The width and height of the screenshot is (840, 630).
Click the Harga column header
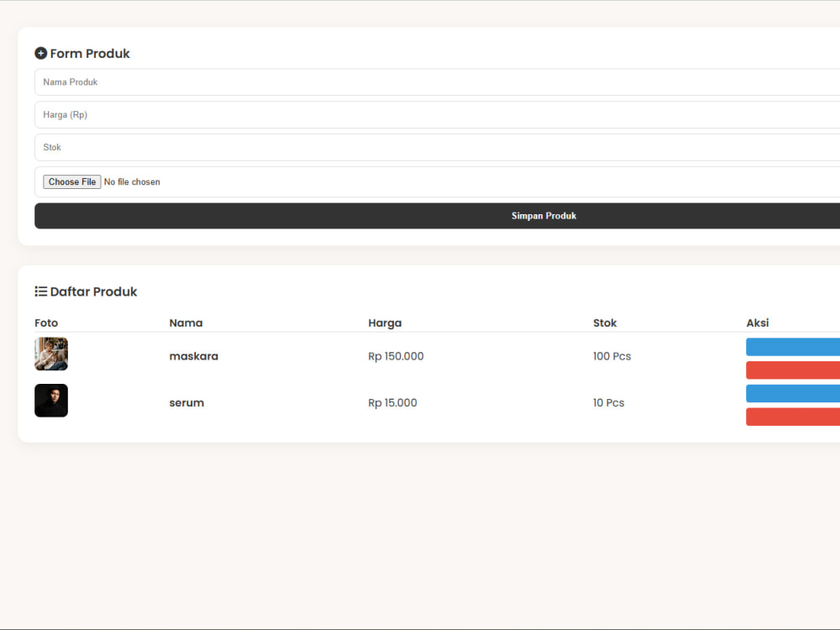click(x=385, y=323)
